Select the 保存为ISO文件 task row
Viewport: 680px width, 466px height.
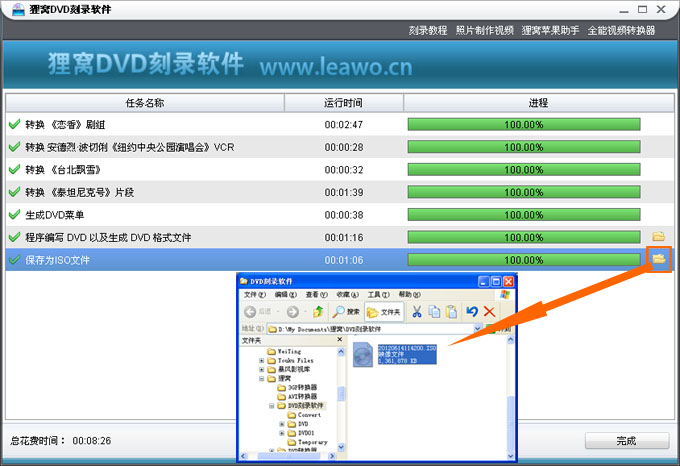pos(340,260)
